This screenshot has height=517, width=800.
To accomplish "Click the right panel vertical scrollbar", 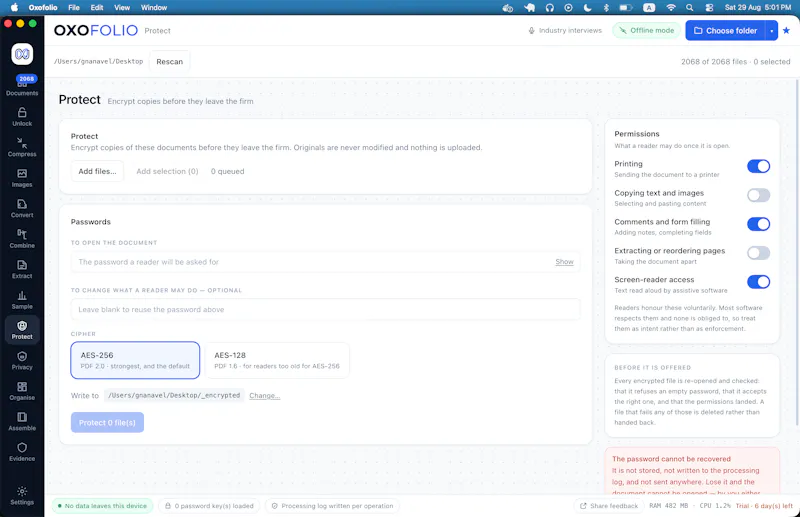I will tap(797, 252).
